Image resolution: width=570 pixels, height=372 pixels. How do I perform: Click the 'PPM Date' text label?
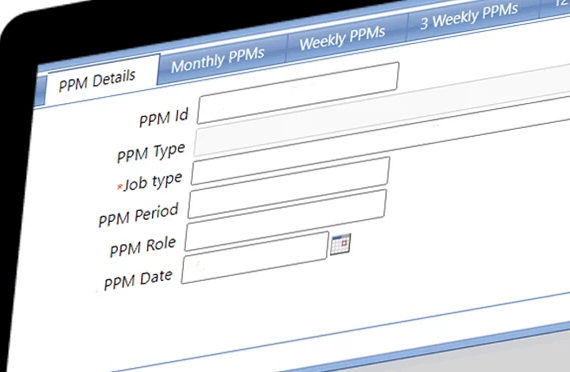(138, 280)
